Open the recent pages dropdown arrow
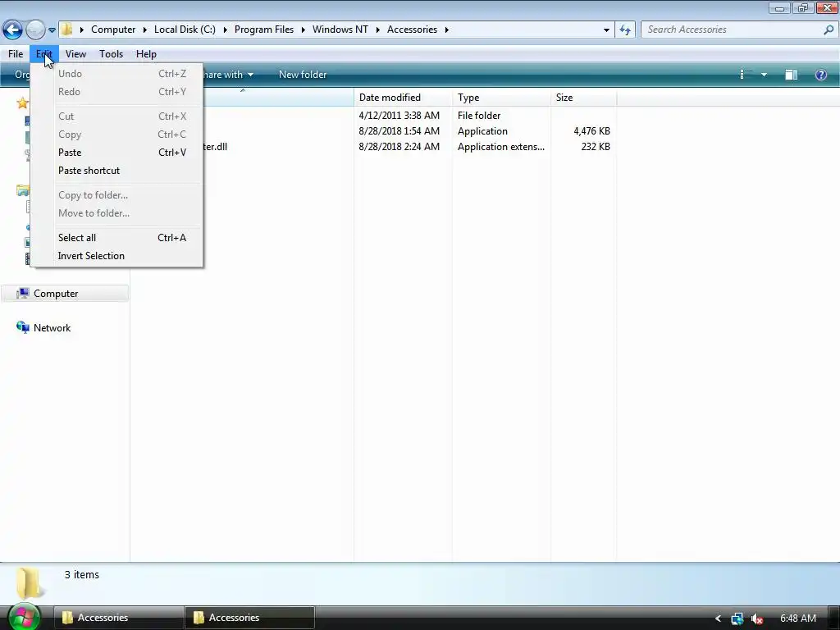 point(52,30)
